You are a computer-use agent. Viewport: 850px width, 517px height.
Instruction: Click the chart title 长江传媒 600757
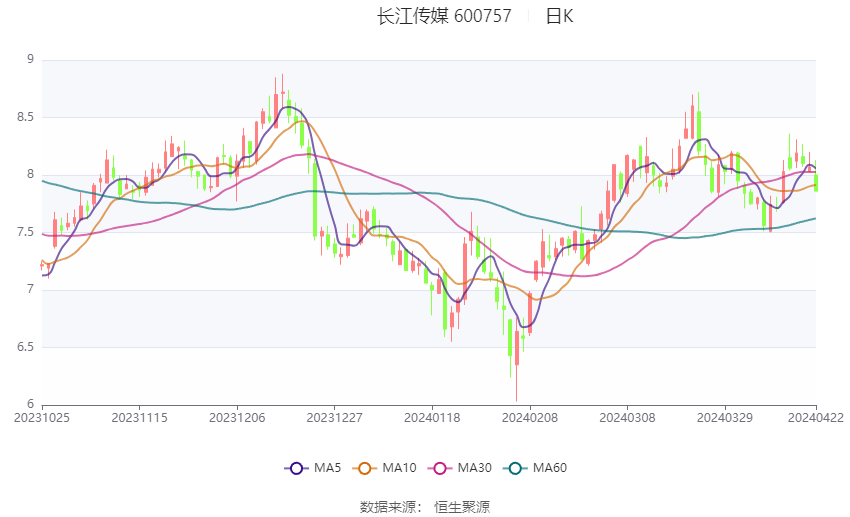(444, 16)
